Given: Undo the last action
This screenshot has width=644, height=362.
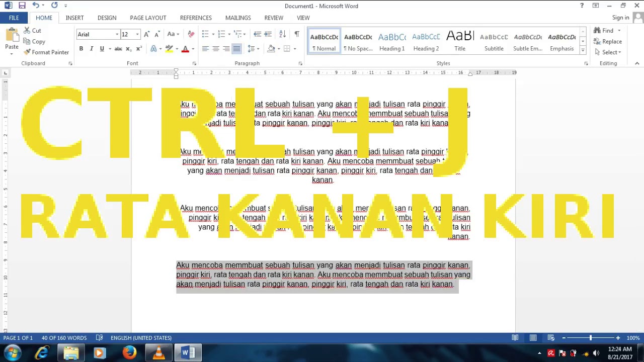Looking at the screenshot, I should click(x=35, y=6).
